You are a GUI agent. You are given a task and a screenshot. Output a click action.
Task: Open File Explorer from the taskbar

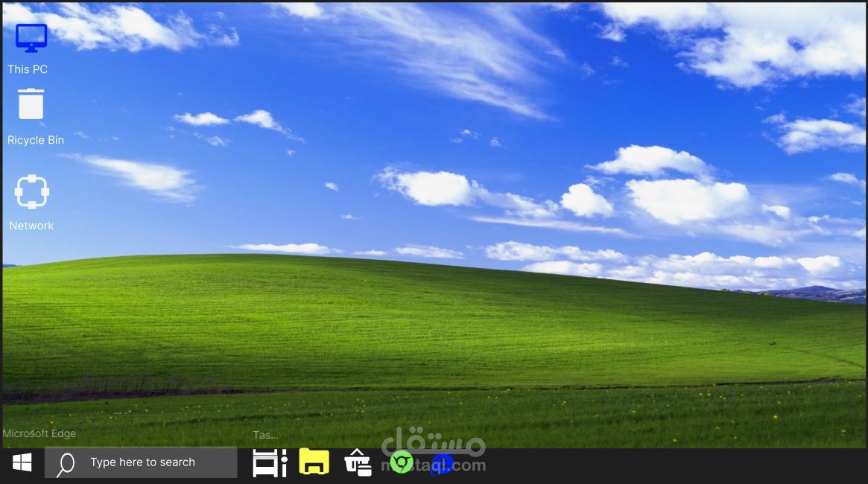[x=314, y=462]
